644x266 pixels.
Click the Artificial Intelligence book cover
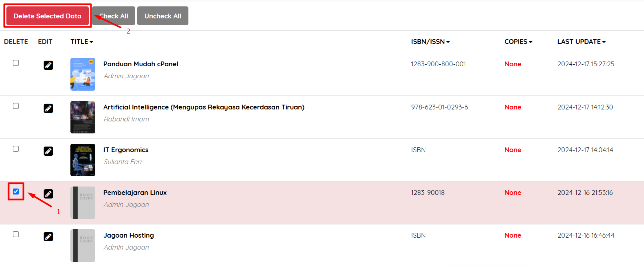coord(83,117)
